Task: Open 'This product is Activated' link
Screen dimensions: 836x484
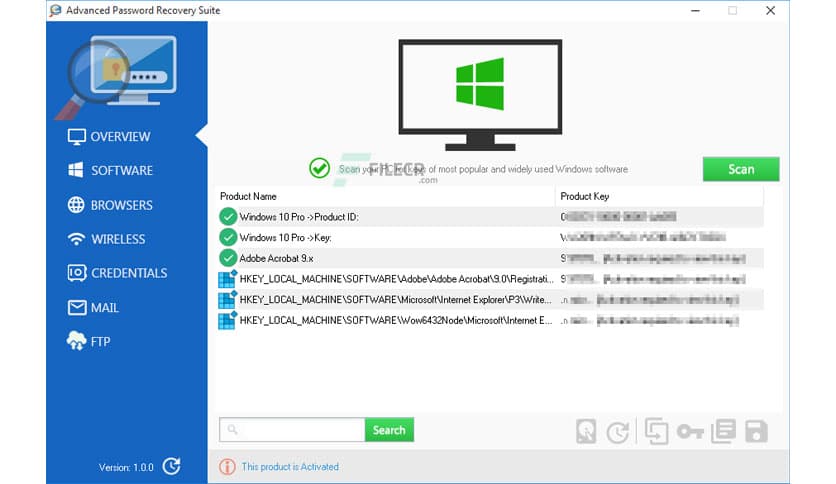Action: pos(290,466)
